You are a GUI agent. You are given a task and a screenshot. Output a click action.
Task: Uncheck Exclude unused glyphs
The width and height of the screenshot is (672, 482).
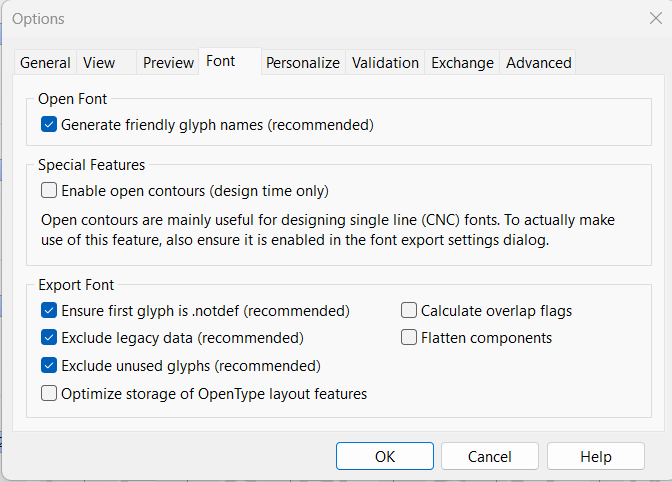click(x=49, y=366)
